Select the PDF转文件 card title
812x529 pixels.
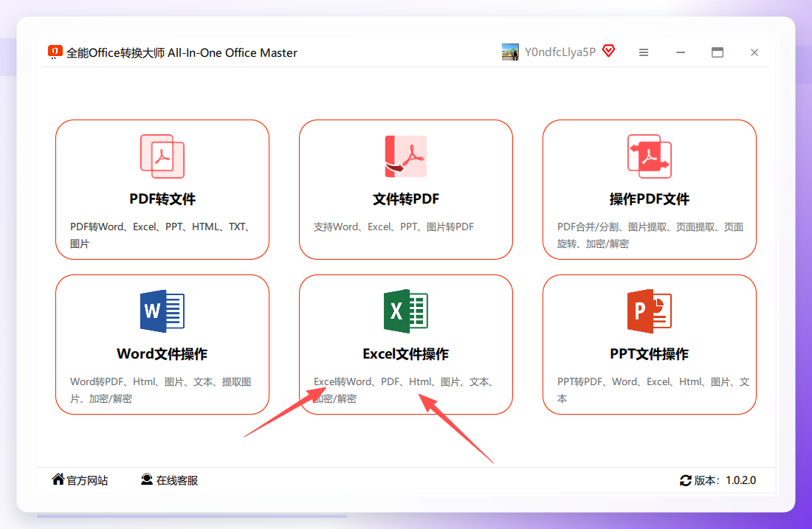click(x=162, y=199)
